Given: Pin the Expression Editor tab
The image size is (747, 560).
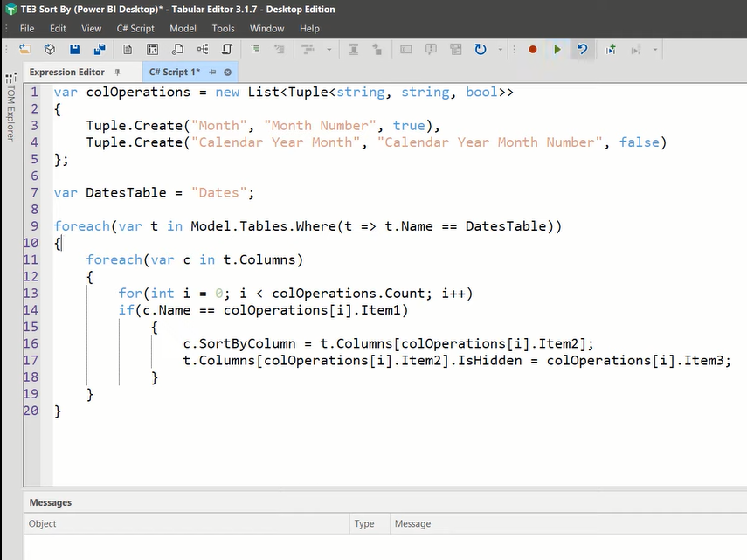Looking at the screenshot, I should 117,72.
